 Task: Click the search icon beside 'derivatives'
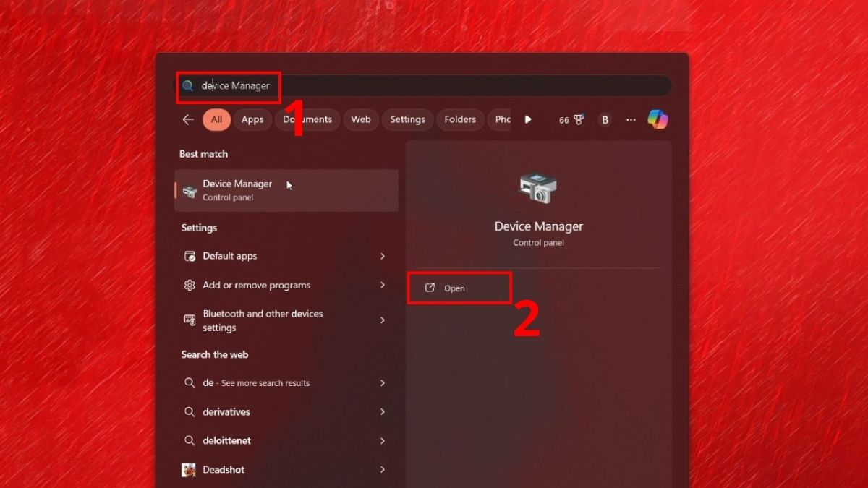[x=190, y=411]
